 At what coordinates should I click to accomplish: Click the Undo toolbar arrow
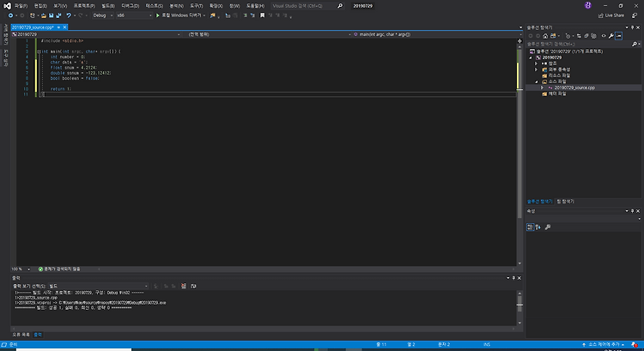[x=69, y=15]
